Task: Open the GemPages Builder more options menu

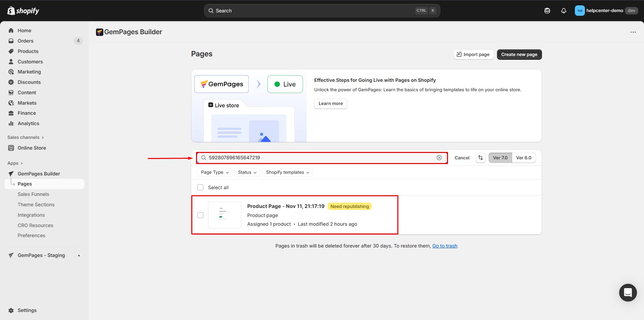Action: pos(633,32)
